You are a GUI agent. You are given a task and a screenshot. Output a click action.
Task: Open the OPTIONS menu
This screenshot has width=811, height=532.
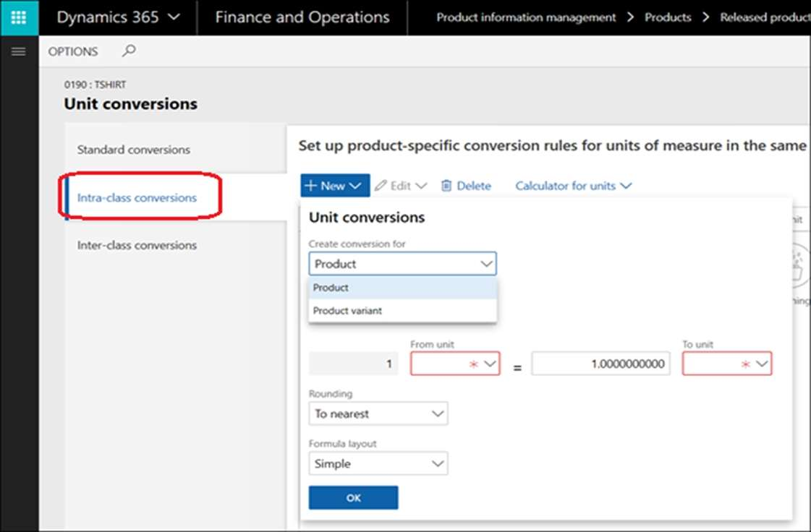click(x=73, y=51)
